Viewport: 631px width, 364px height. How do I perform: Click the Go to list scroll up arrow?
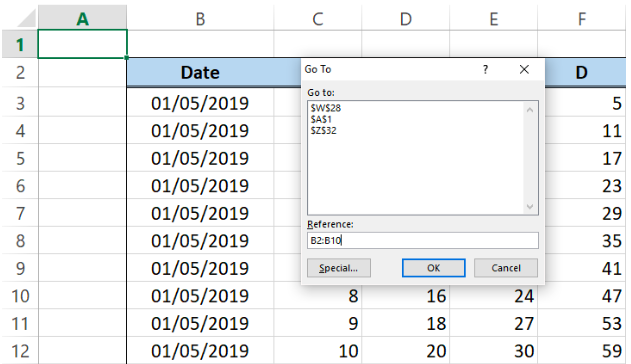tap(530, 110)
